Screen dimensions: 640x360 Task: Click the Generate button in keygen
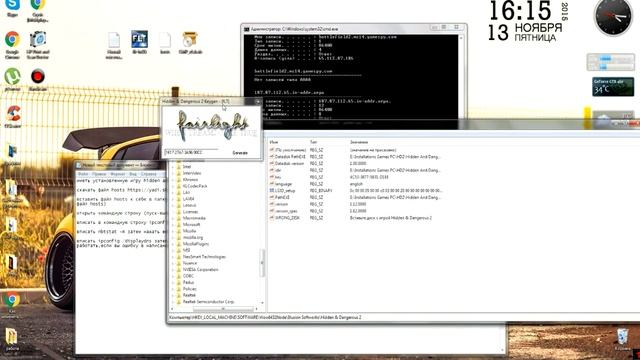click(240, 153)
